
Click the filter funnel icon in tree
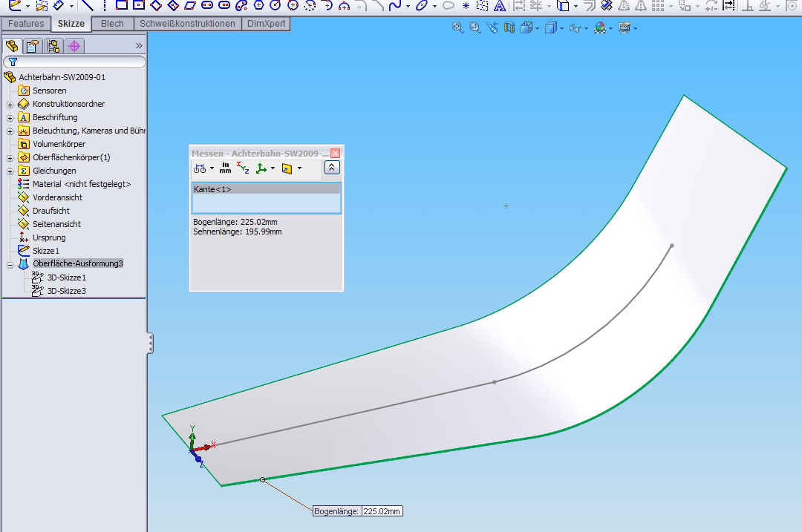coord(13,62)
